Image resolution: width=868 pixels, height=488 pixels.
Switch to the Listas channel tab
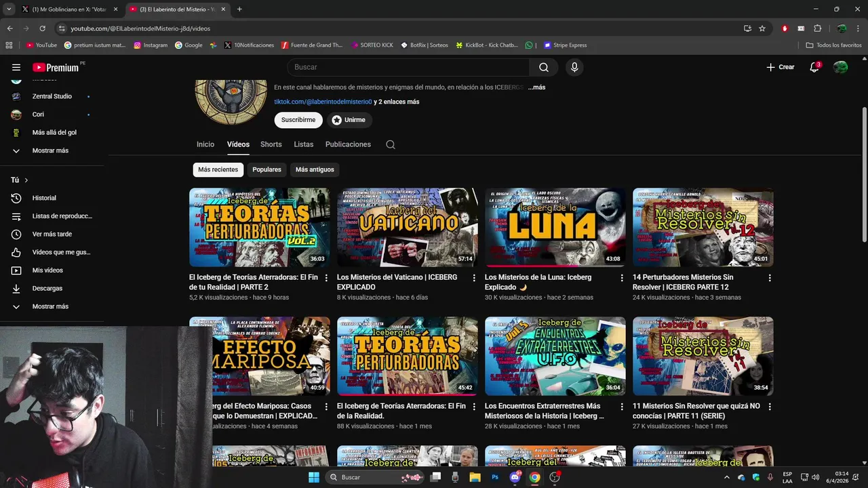point(304,144)
